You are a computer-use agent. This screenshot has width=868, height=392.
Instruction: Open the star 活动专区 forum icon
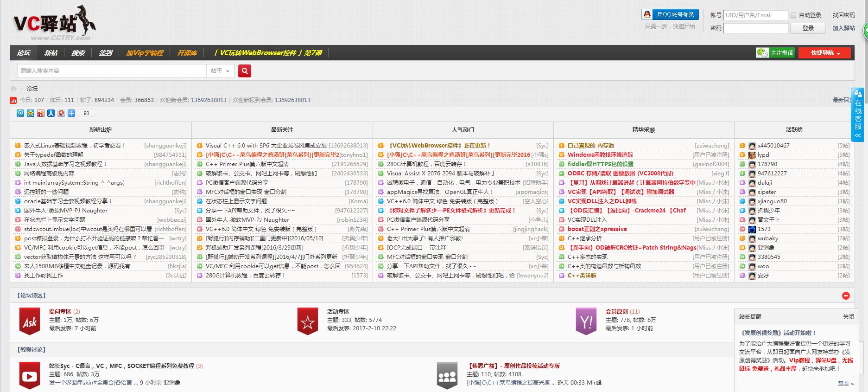[308, 321]
